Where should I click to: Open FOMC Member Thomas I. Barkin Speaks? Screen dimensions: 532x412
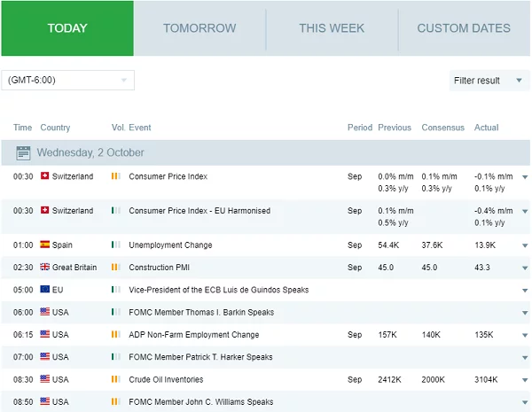coord(201,312)
